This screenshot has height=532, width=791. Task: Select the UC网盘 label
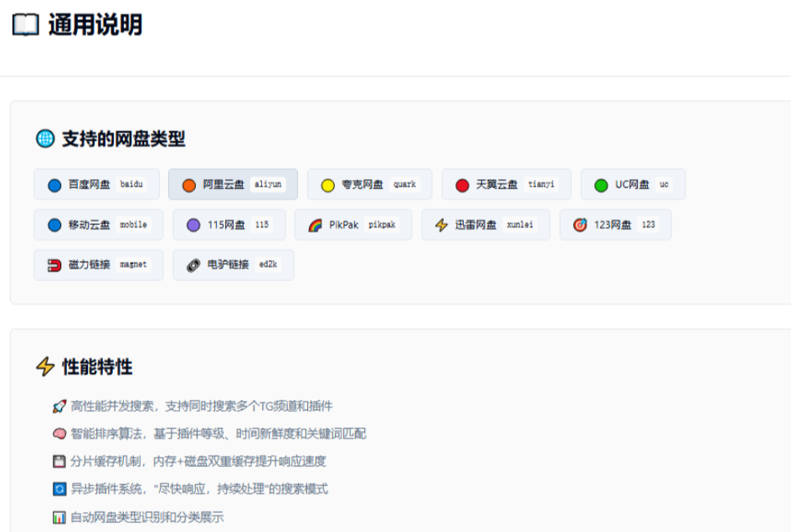point(632,185)
